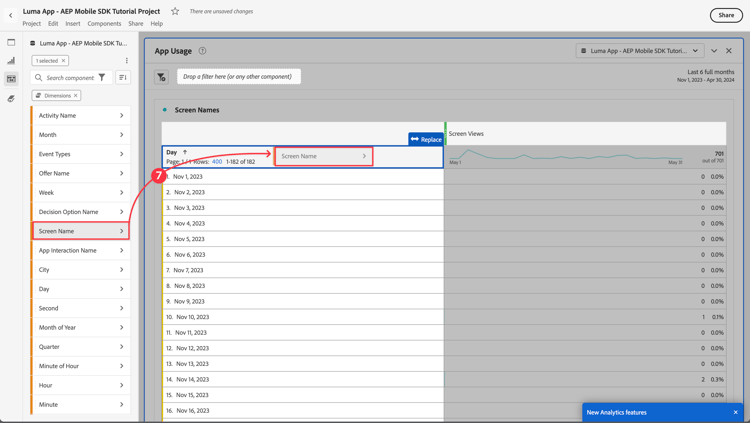Viewport: 750px width, 423px height.
Task: Expand the Decision Option Name chevron
Action: pyautogui.click(x=121, y=212)
